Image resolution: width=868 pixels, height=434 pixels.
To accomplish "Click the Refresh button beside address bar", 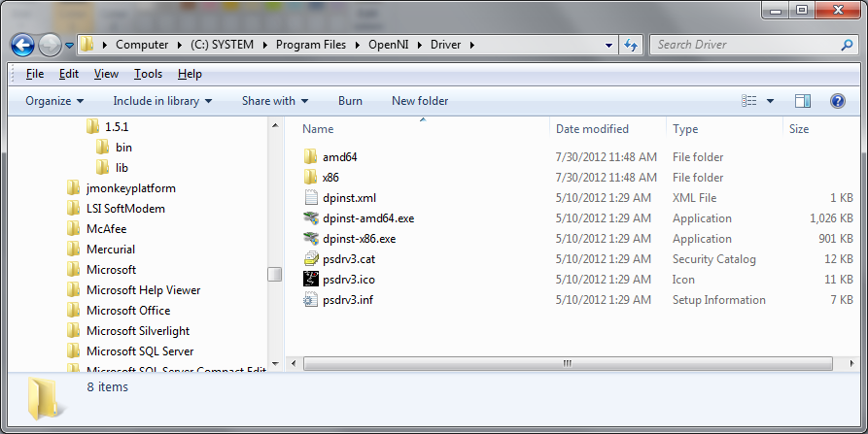I will 631,46.
